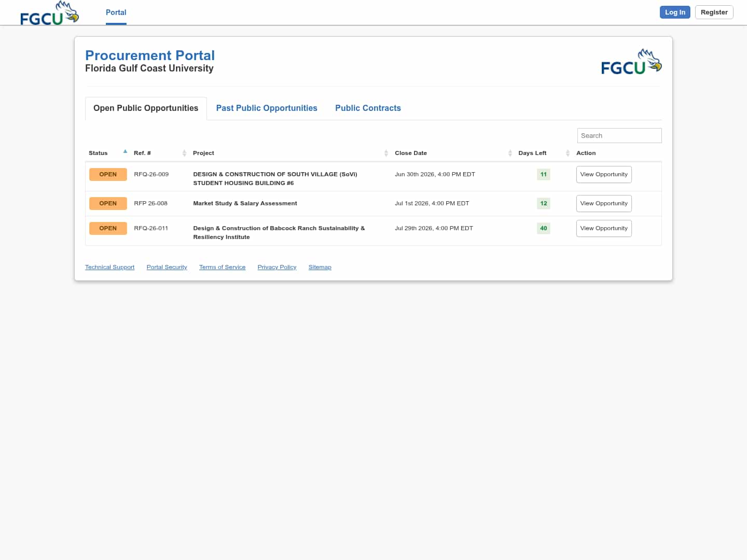Click the FGCU eagle logo in portal header
The width and height of the screenshot is (747, 560).
[x=631, y=62]
